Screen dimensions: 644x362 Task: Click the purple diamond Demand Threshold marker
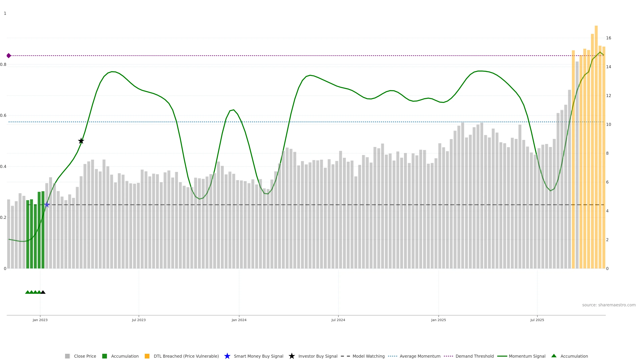[x=9, y=55]
